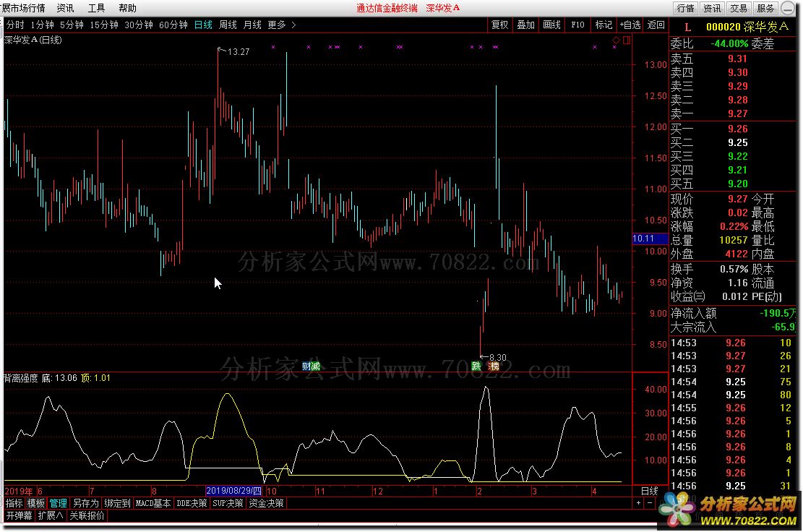Click the 绑定到 button
This screenshot has height=532, width=803.
(x=117, y=503)
